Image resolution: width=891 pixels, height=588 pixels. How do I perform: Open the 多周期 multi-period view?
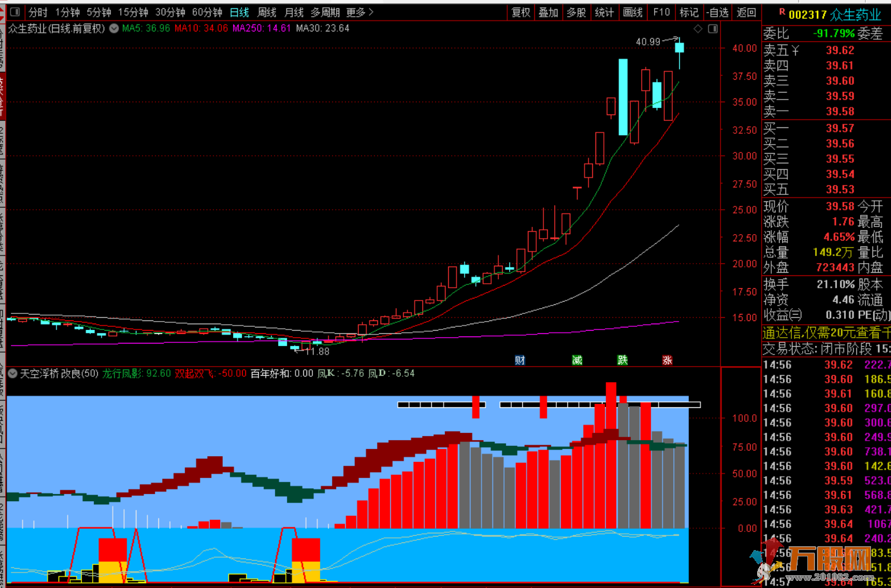pyautogui.click(x=325, y=12)
